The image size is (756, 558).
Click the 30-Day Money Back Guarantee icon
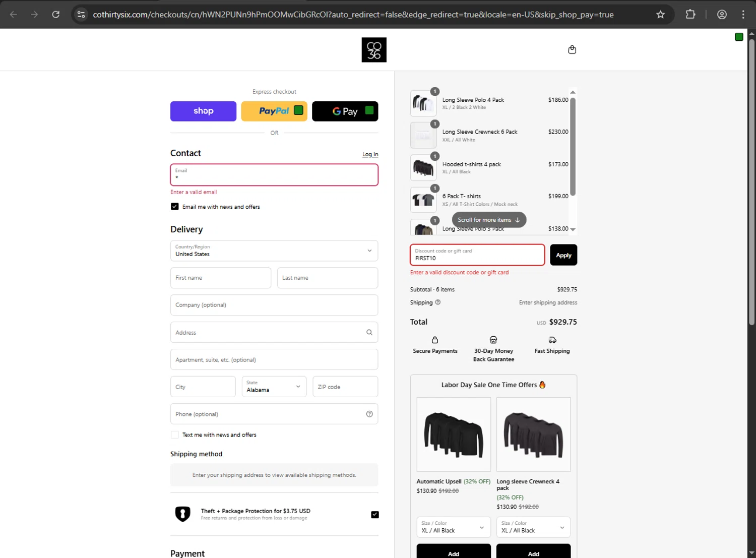tap(493, 340)
